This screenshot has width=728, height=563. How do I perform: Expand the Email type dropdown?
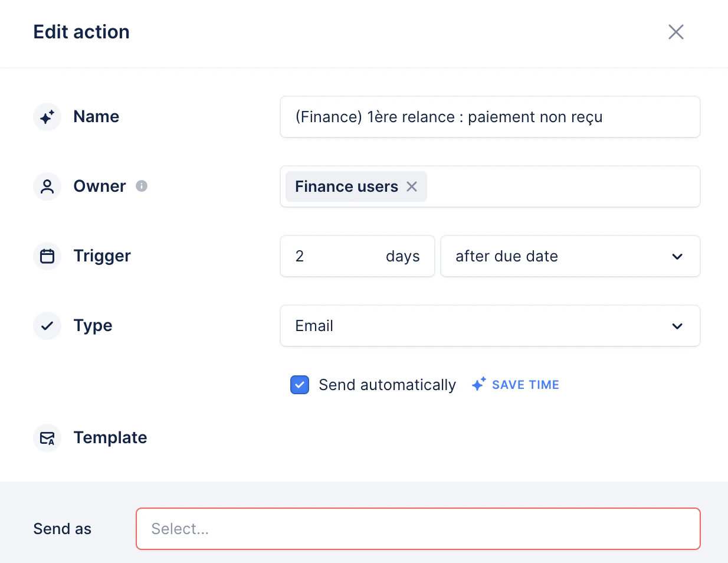coord(490,326)
